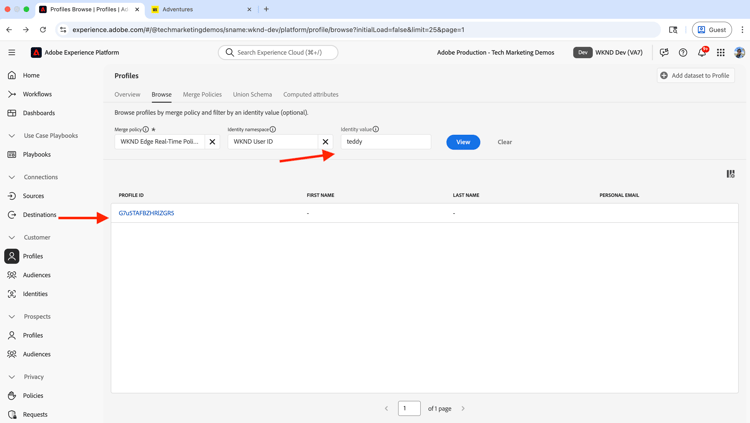Open Policies in the sidebar

pyautogui.click(x=33, y=396)
